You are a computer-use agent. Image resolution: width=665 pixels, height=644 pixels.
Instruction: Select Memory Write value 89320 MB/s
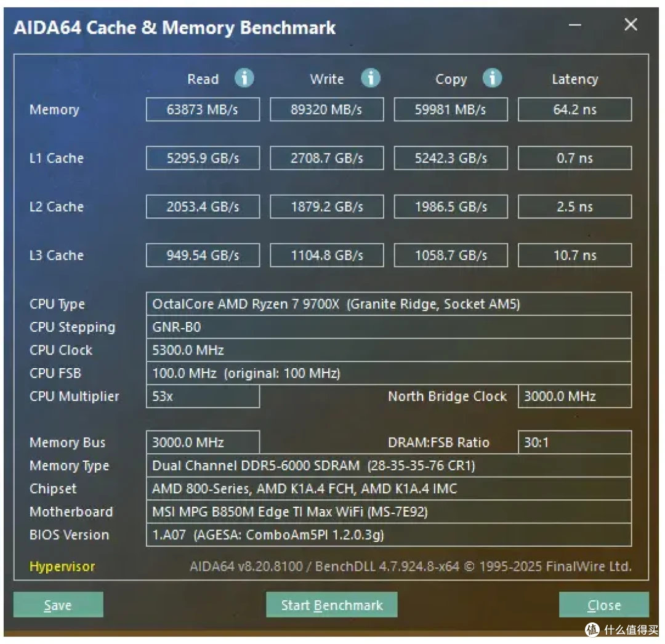326,110
